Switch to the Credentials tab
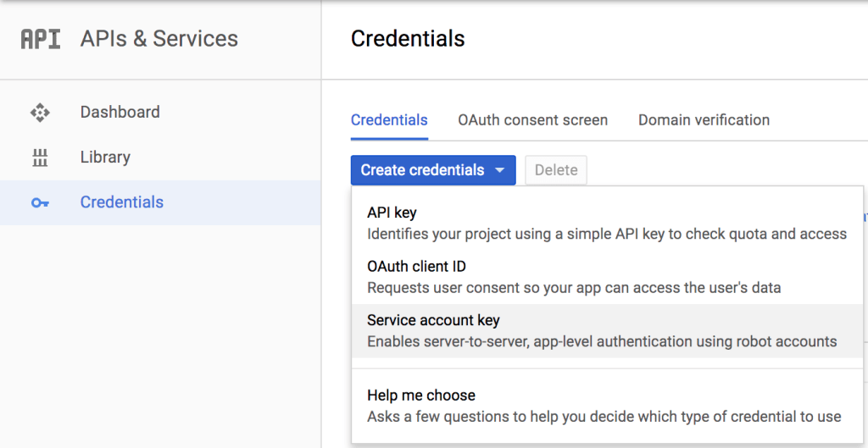 pyautogui.click(x=389, y=120)
